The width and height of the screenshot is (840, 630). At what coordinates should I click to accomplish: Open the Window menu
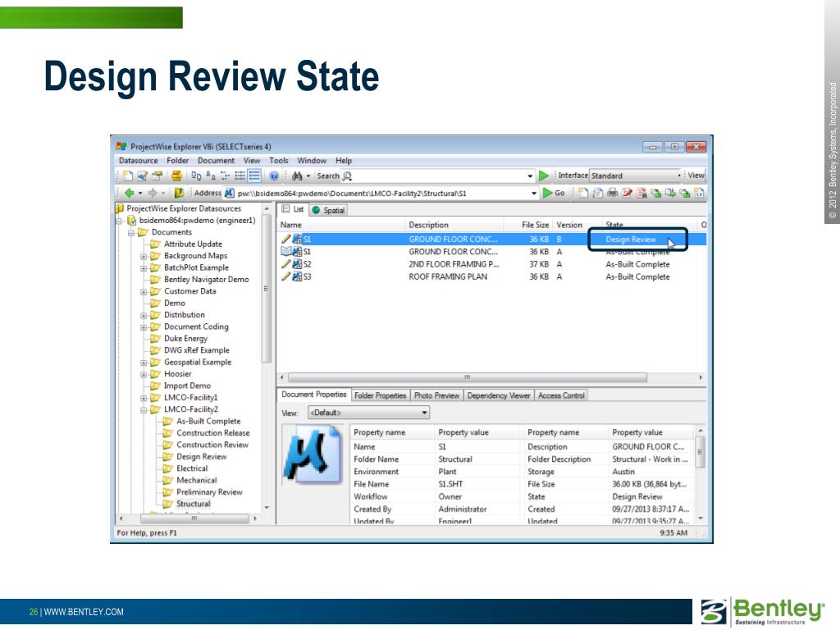coord(312,160)
